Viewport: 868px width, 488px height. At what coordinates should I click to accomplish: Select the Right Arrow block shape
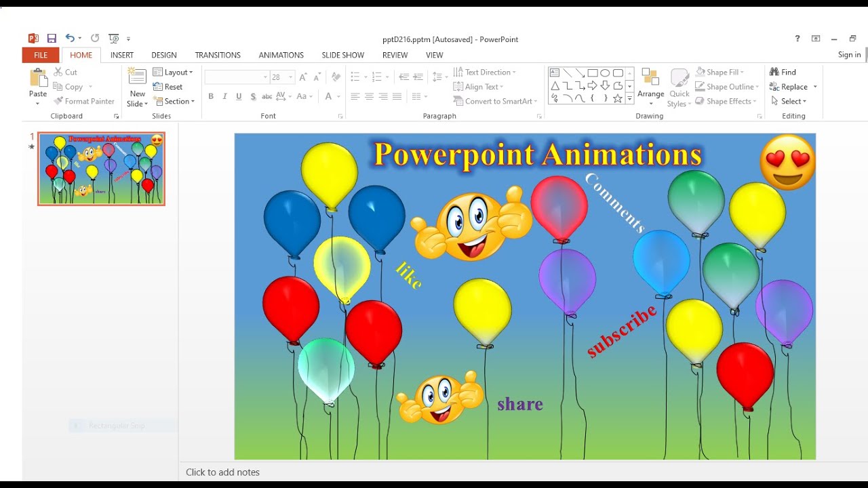(592, 85)
